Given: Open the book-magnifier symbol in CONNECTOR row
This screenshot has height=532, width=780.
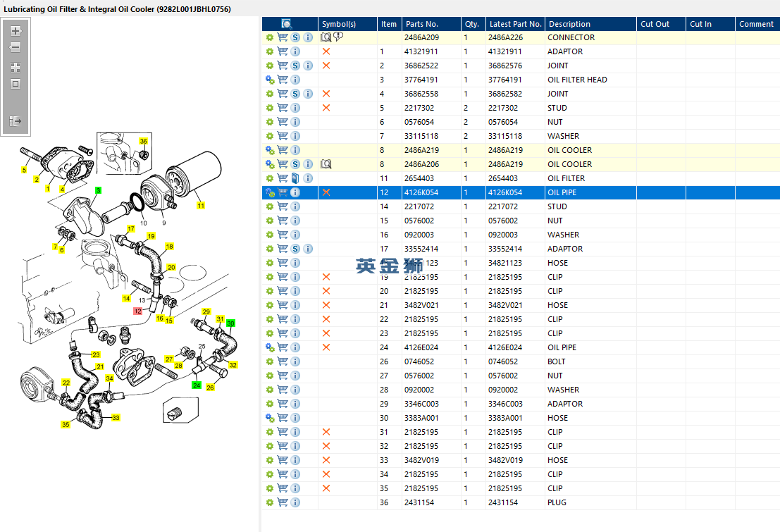Looking at the screenshot, I should pos(326,37).
